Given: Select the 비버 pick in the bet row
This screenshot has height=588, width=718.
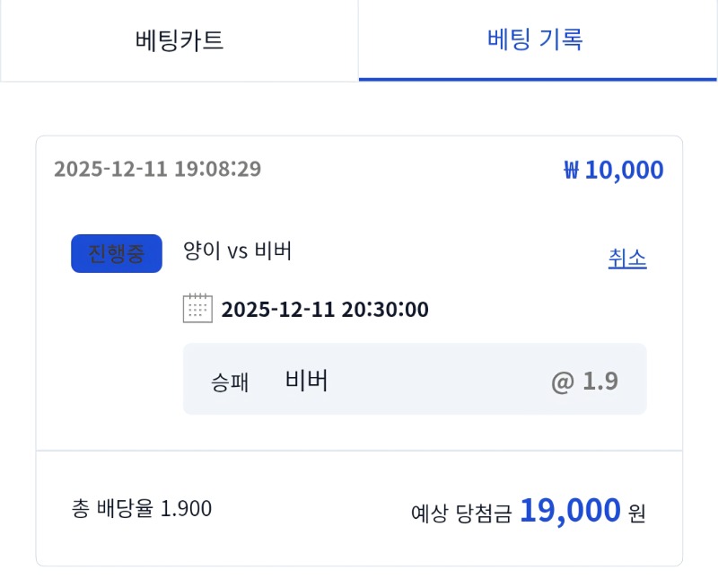Looking at the screenshot, I should point(305,379).
